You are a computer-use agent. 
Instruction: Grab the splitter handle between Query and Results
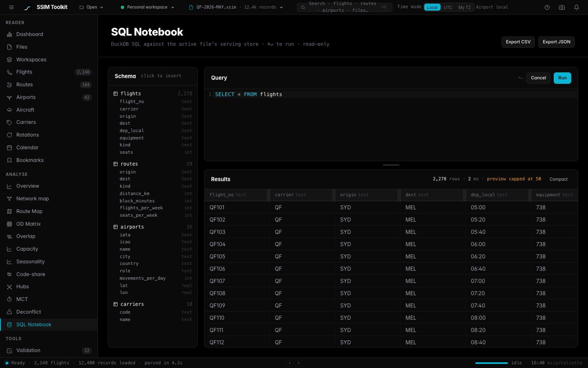click(391, 165)
